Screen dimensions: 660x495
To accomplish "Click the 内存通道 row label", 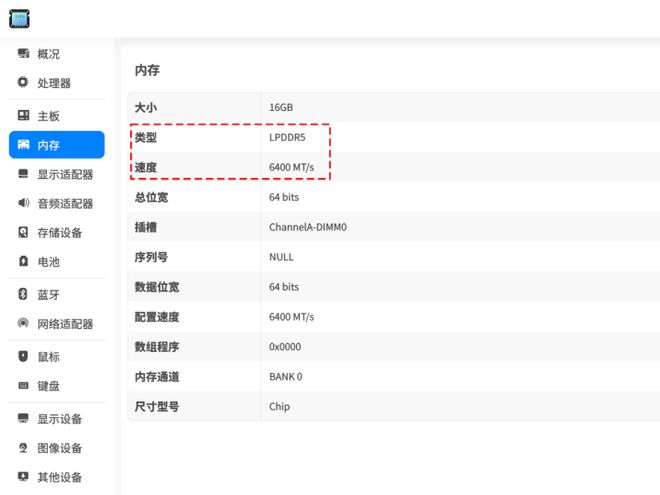I will (x=157, y=376).
